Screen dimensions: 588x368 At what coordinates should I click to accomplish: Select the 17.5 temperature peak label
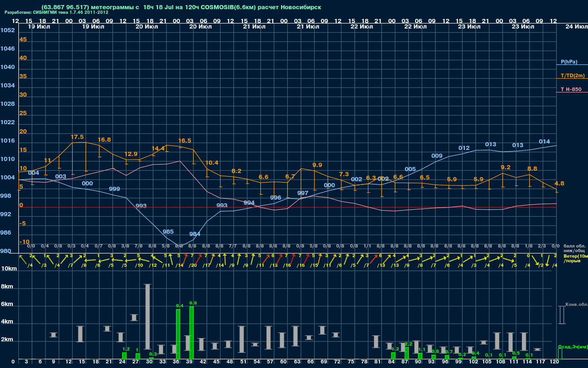[77, 137]
